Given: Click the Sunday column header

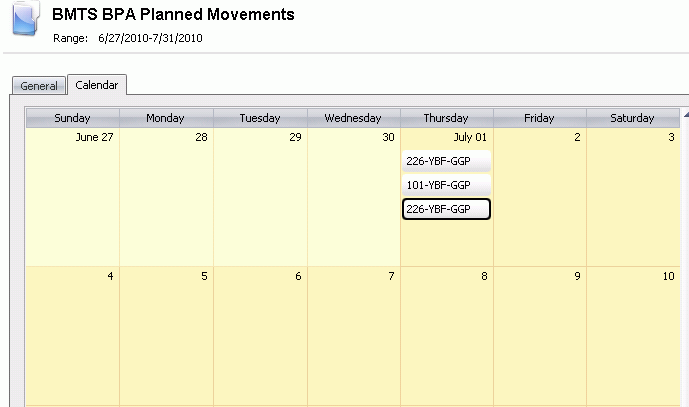Looking at the screenshot, I should 72,118.
